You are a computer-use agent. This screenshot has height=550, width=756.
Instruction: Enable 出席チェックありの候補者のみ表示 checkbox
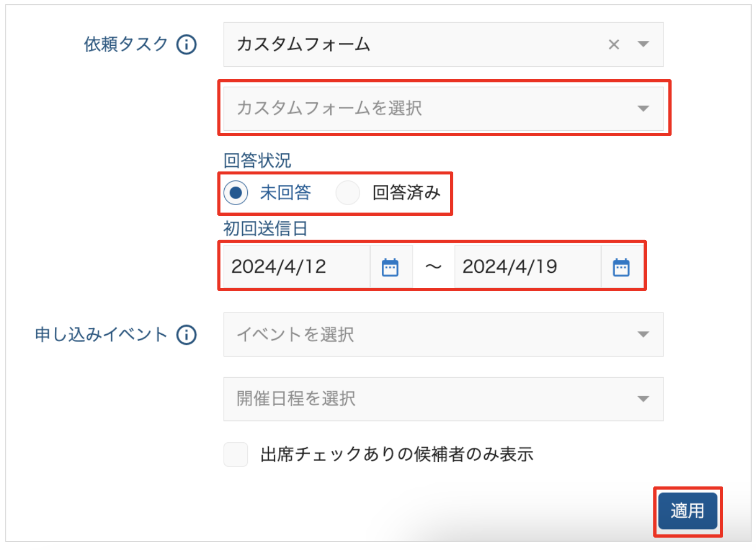coord(236,454)
